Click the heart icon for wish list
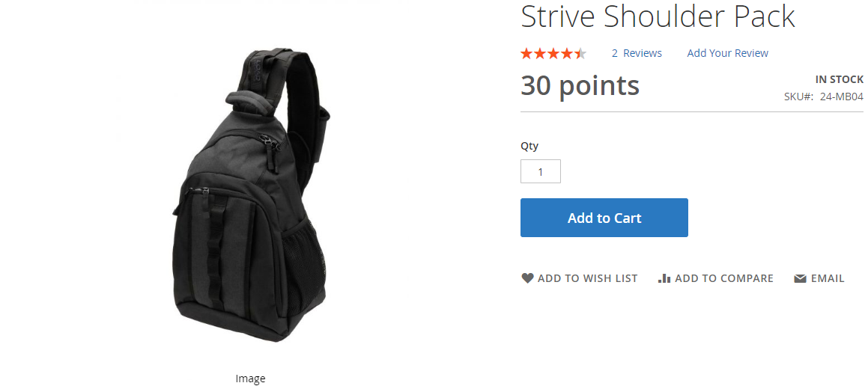 coord(527,278)
